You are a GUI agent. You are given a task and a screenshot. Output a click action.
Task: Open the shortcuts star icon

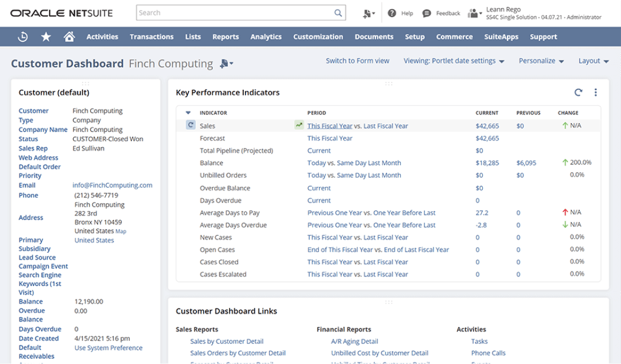coord(46,36)
